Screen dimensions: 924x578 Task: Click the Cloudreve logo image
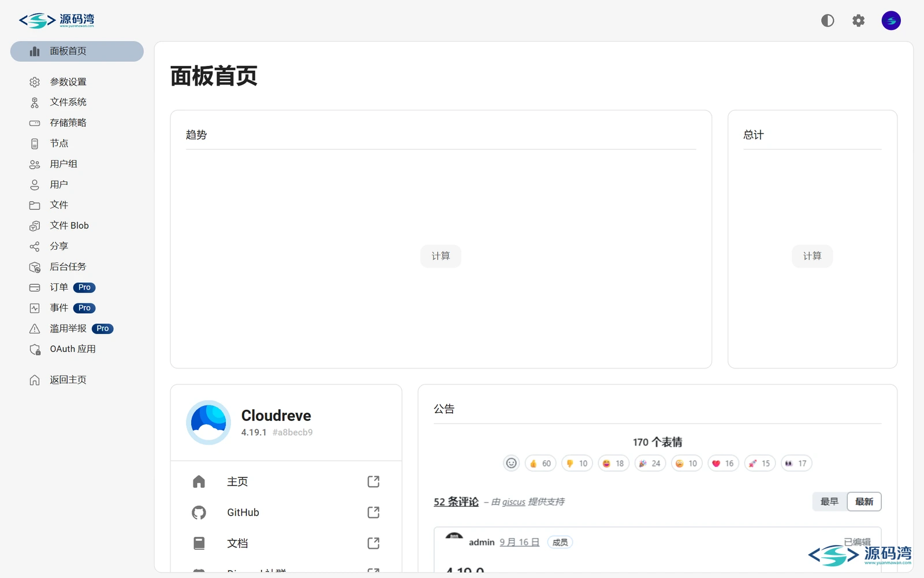coord(208,423)
